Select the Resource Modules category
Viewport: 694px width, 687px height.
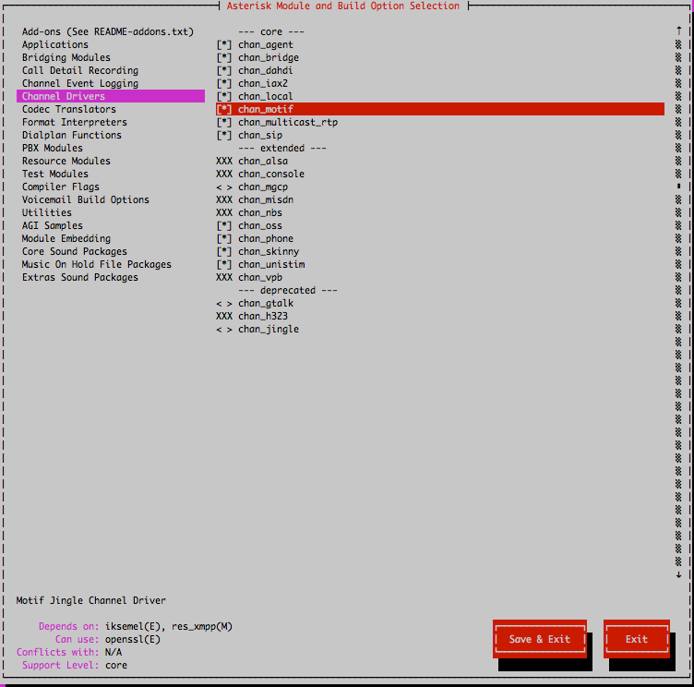coord(66,161)
